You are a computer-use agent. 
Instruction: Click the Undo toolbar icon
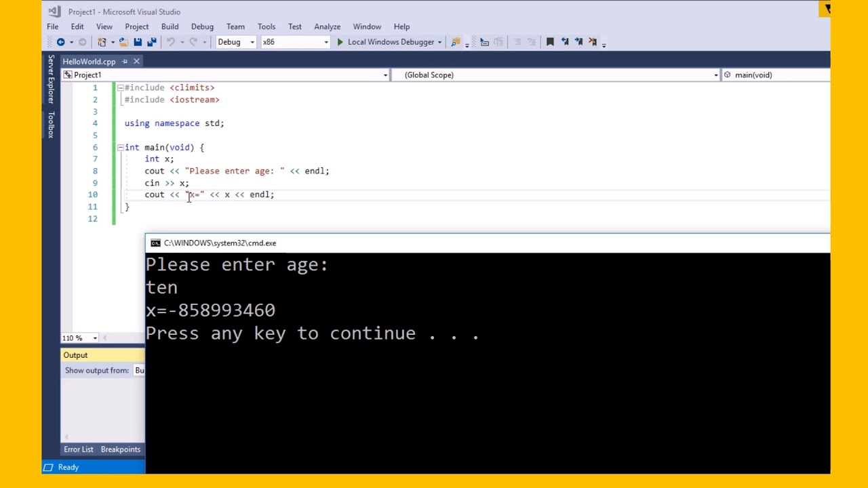point(171,42)
